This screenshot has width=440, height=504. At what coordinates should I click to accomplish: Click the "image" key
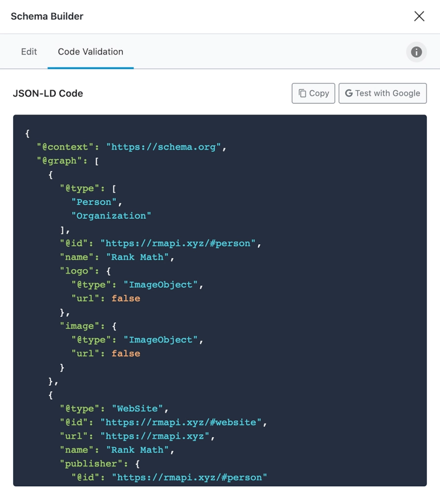79,326
